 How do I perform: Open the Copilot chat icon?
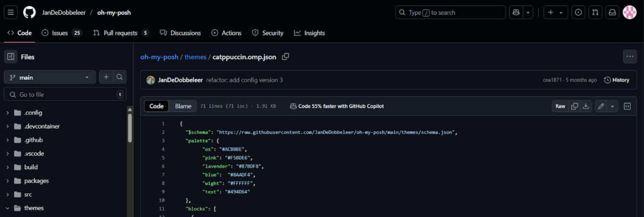click(516, 13)
